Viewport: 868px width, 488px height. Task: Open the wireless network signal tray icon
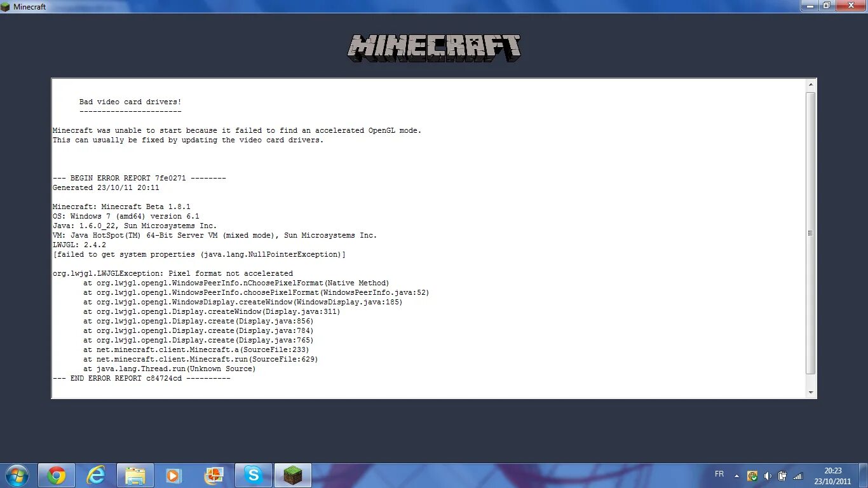tap(798, 476)
